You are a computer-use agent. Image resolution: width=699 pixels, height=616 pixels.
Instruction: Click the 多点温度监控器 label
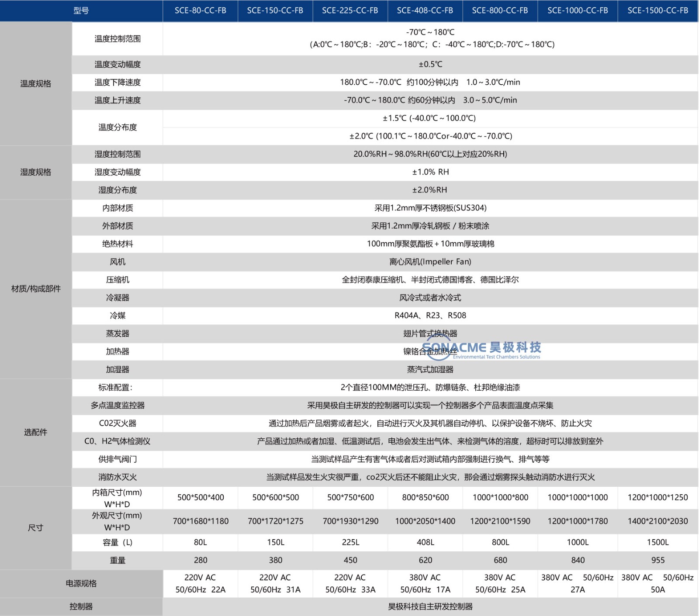click(118, 405)
